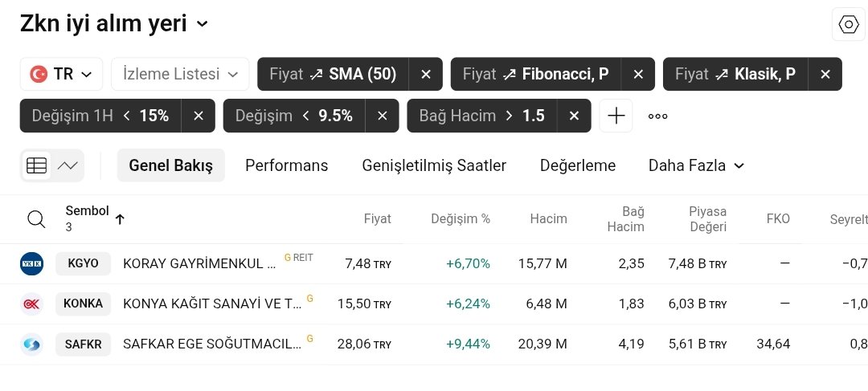Sort by Sembol column arrow
Image resolution: width=868 pixels, height=391 pixels.
click(x=120, y=219)
